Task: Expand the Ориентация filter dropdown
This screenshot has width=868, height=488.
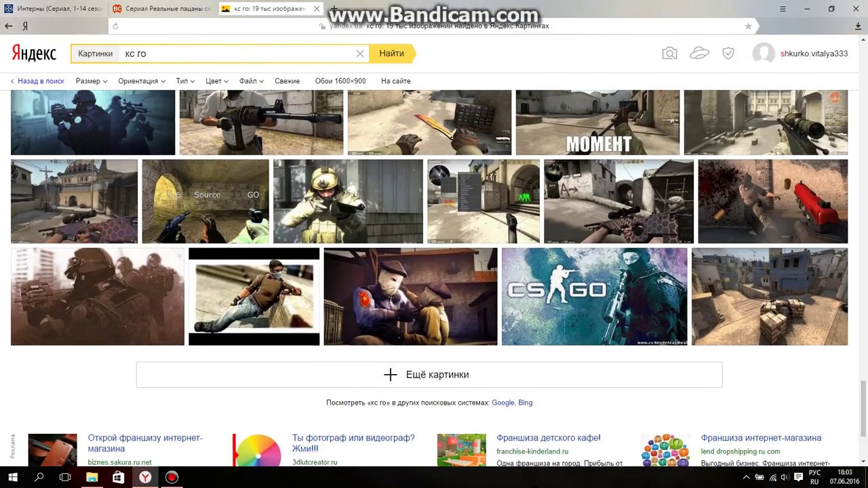Action: (142, 81)
